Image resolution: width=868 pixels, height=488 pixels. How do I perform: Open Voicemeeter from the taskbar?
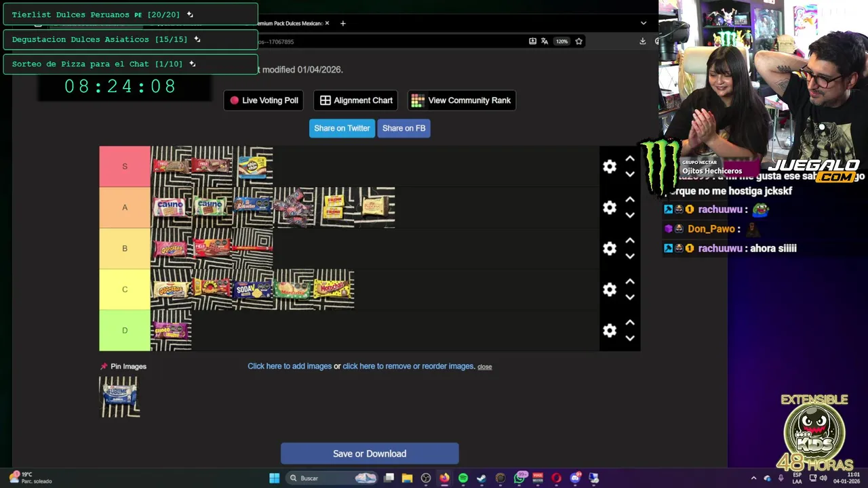coord(538,478)
